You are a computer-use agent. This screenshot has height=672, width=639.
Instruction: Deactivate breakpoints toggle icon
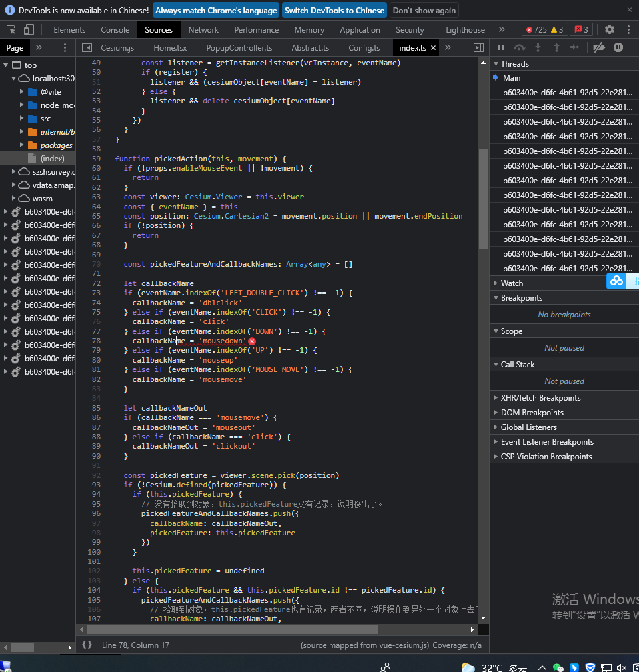(x=599, y=47)
